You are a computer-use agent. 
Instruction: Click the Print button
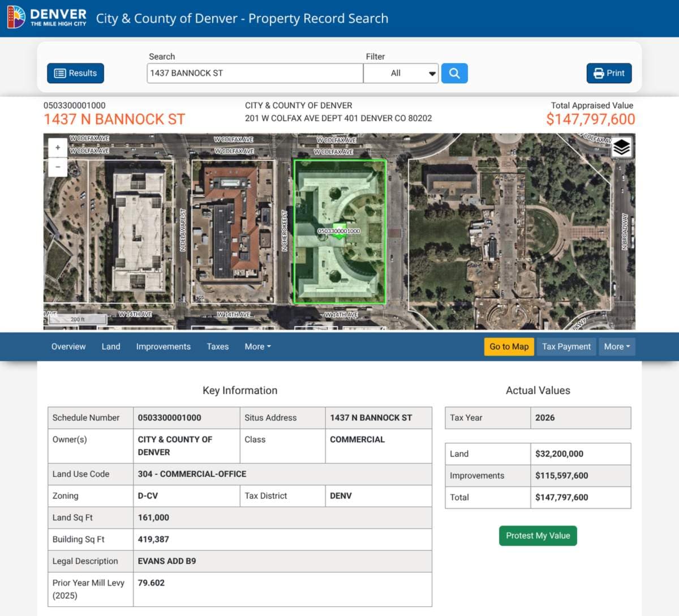click(609, 73)
